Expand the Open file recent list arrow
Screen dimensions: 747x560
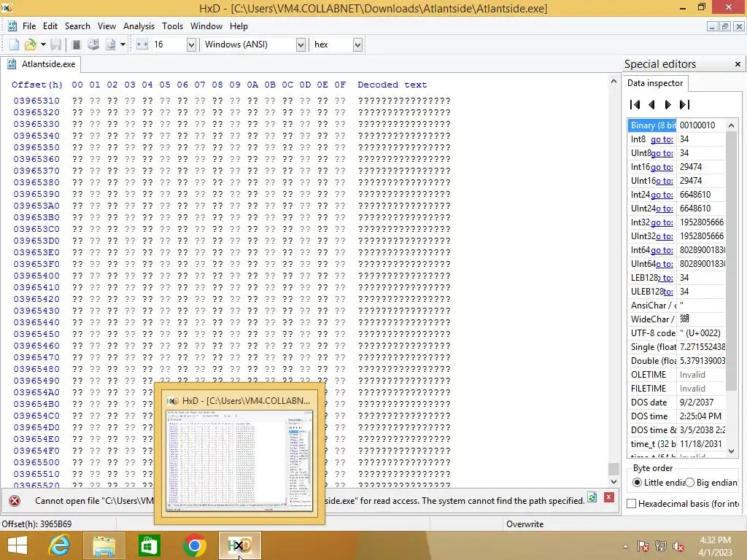pyautogui.click(x=43, y=44)
